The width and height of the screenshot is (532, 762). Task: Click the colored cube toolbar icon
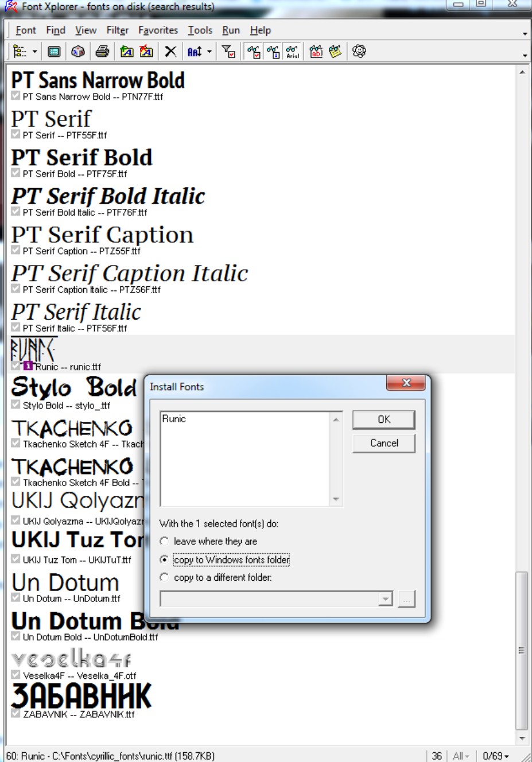point(78,52)
